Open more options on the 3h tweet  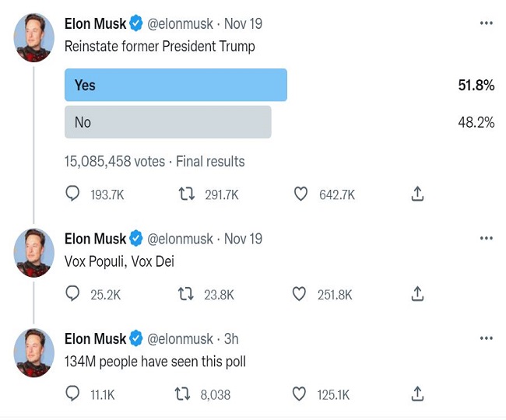click(x=487, y=338)
